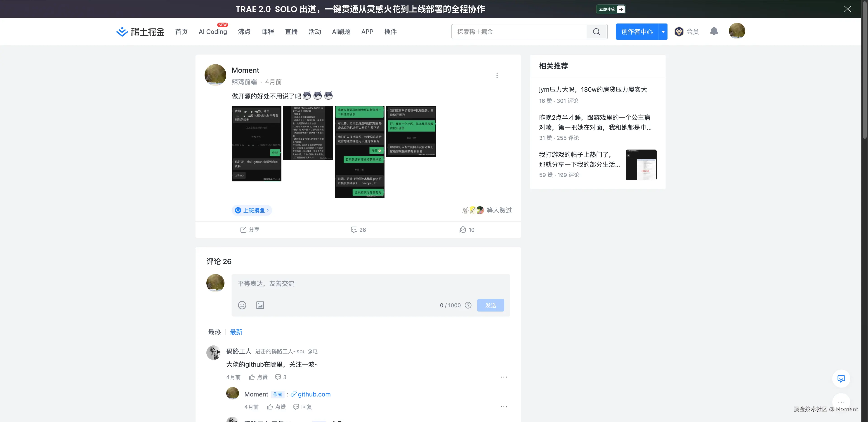The image size is (868, 422).
Task: Sort comments by 最热
Action: [x=214, y=332]
